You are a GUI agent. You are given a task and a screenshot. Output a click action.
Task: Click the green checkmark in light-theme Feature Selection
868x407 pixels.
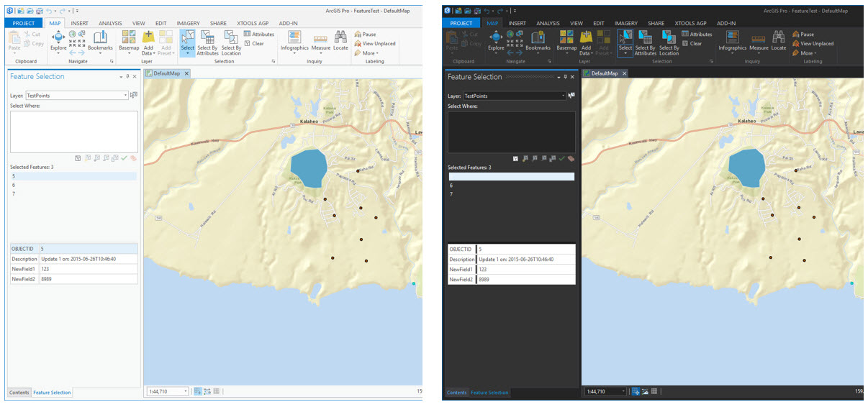[124, 157]
